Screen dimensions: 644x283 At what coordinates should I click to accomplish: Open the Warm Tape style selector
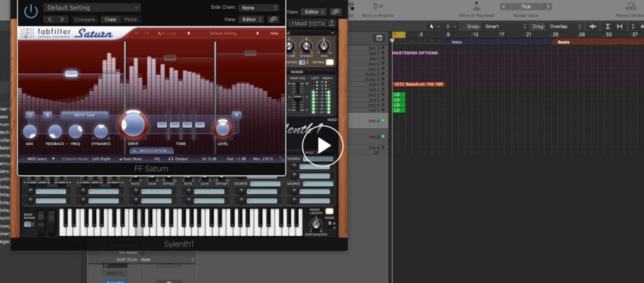(x=84, y=115)
